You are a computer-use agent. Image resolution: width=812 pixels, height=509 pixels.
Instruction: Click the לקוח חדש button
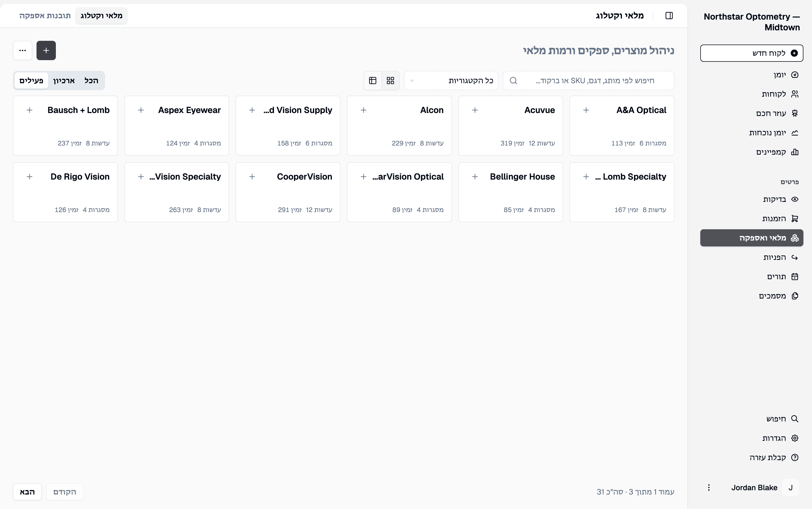tap(752, 53)
